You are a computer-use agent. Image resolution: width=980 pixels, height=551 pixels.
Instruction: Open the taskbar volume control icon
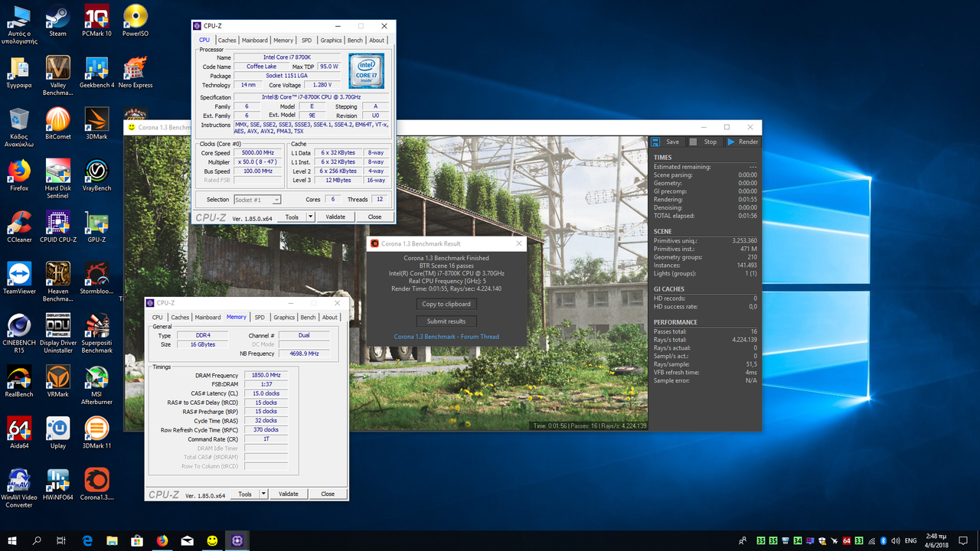(x=894, y=540)
